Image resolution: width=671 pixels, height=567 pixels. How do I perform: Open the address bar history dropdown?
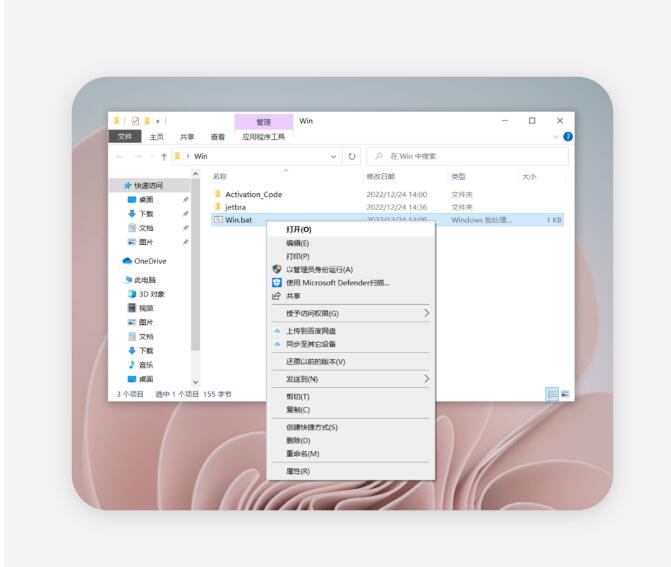click(x=334, y=156)
